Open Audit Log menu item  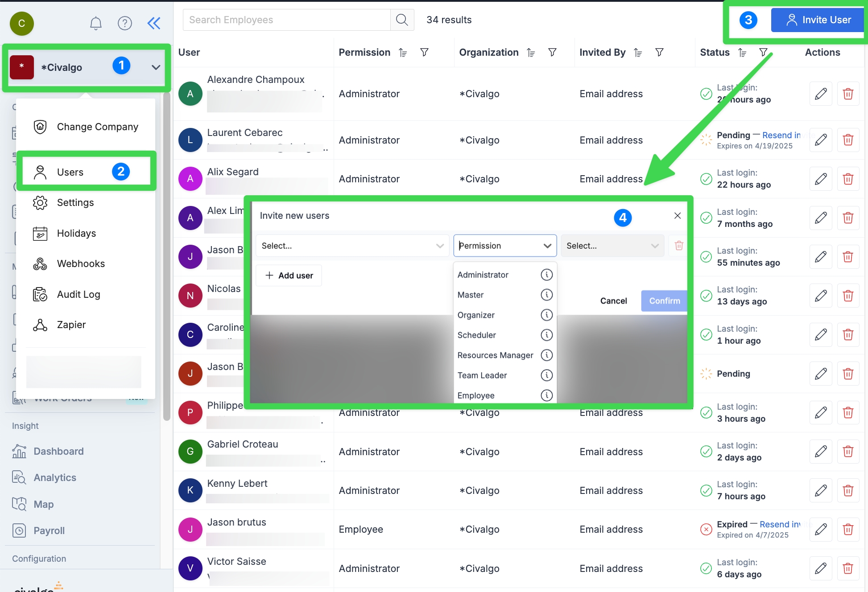pyautogui.click(x=79, y=294)
